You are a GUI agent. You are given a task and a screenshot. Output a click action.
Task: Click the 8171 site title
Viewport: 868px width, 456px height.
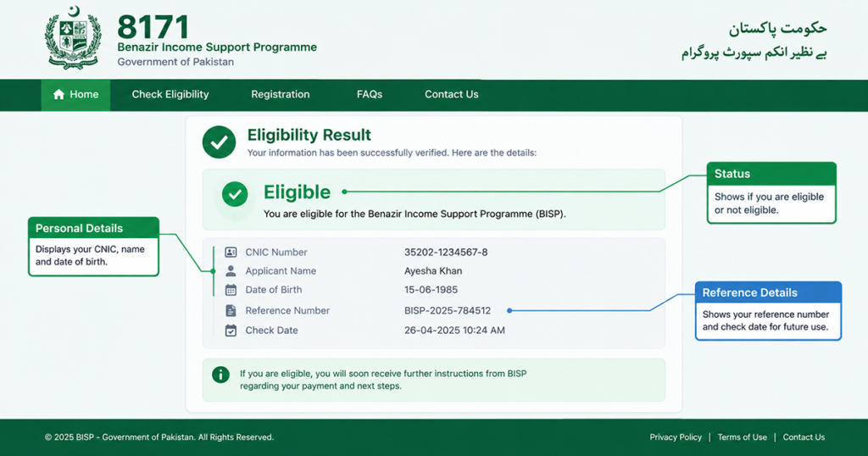pyautogui.click(x=153, y=26)
